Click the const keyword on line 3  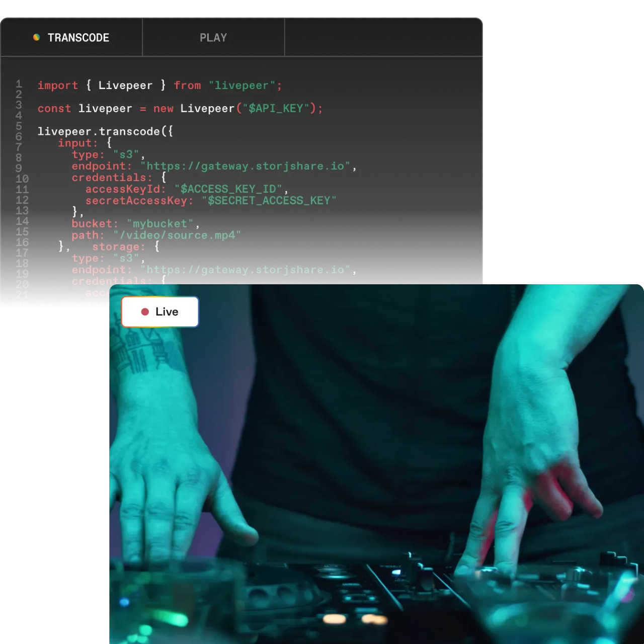pos(54,108)
